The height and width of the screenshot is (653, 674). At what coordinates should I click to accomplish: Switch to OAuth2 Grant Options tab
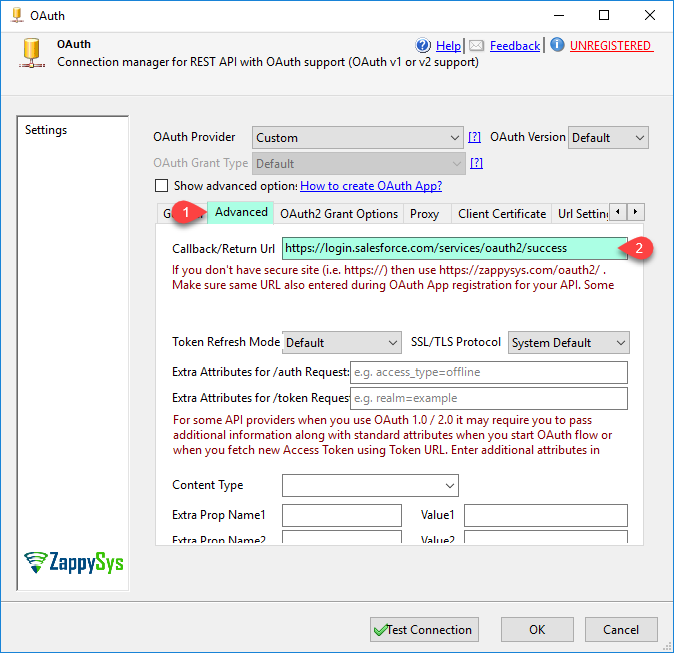pos(339,214)
